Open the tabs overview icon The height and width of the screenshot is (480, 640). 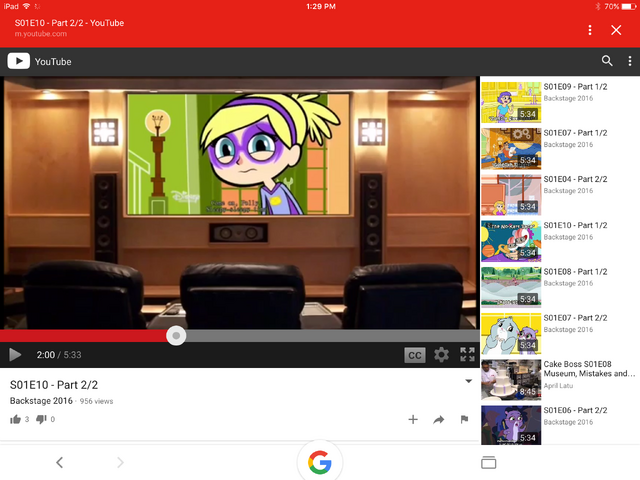click(x=489, y=462)
